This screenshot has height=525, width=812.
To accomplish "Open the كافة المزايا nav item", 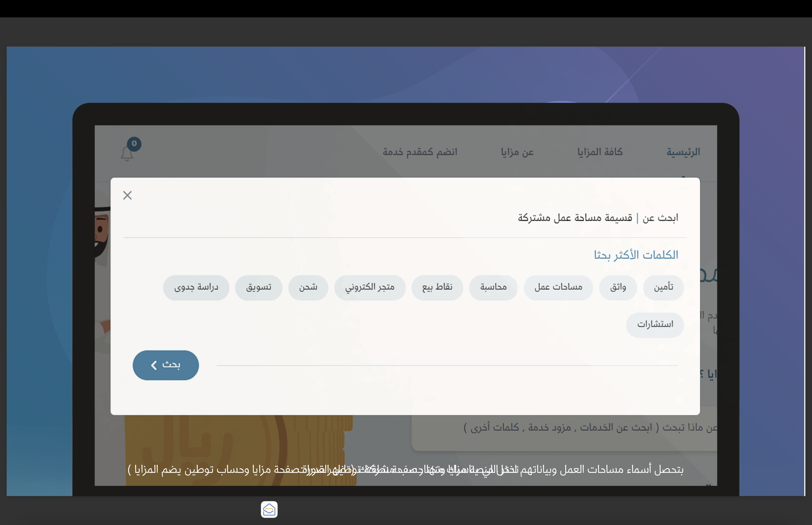I will (600, 152).
